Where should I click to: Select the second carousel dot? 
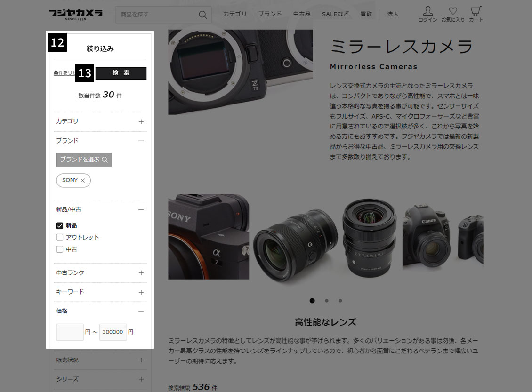pyautogui.click(x=326, y=300)
